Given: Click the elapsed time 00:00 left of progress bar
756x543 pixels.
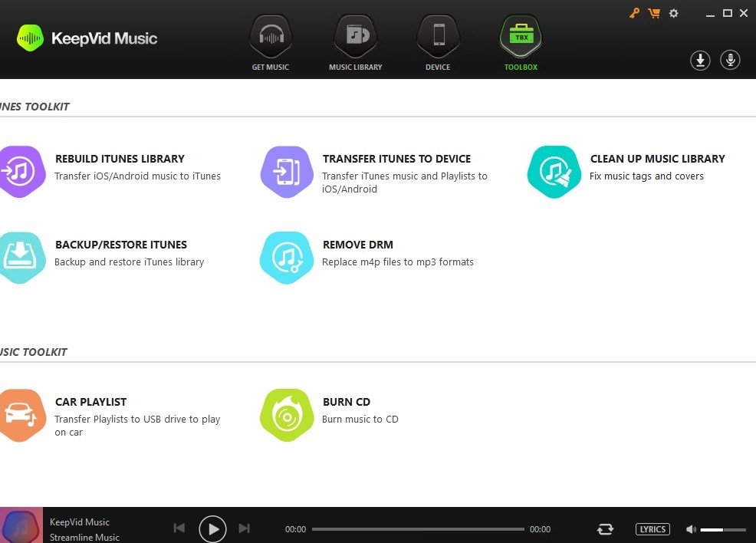Looking at the screenshot, I should pos(295,529).
